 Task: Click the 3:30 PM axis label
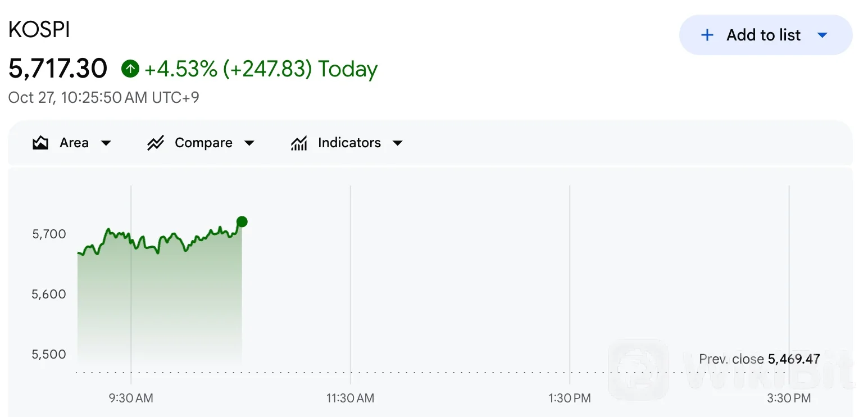tap(789, 398)
